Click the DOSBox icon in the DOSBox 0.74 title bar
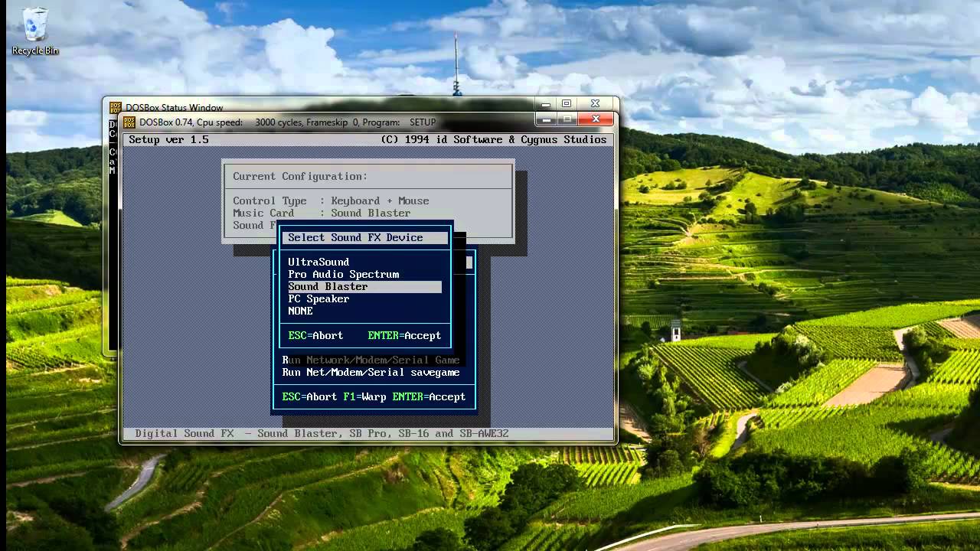980x551 pixels. (x=129, y=122)
